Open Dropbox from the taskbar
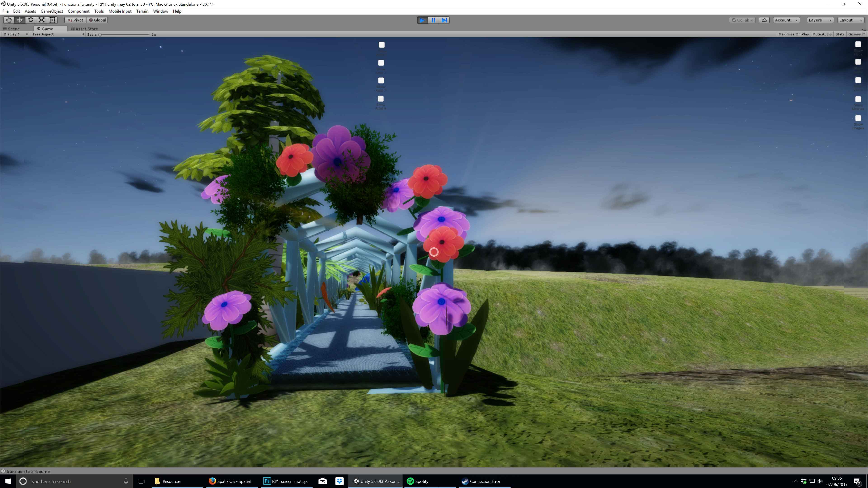Screen dimensions: 868x488 pyautogui.click(x=339, y=481)
